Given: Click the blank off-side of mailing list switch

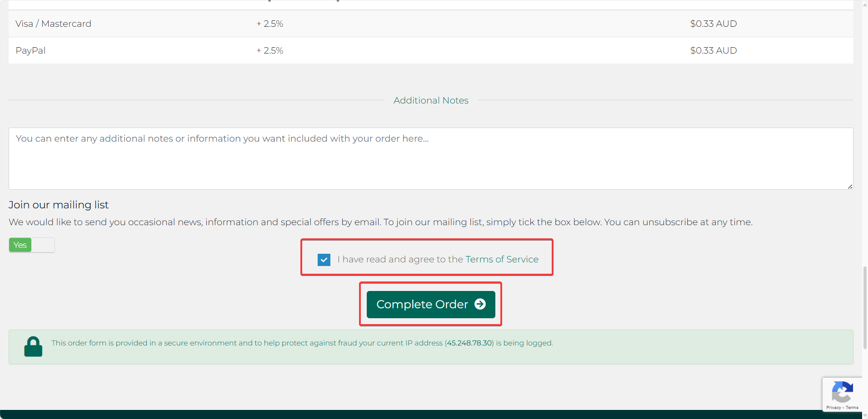Looking at the screenshot, I should [x=43, y=245].
